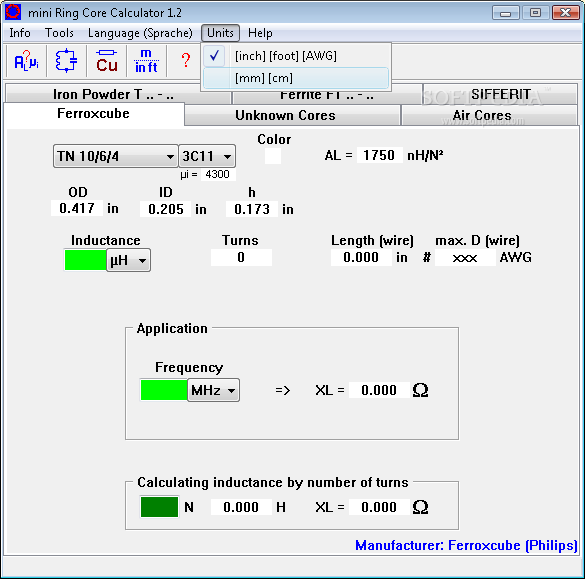Click the h value 0.173
The height and width of the screenshot is (579, 585).
pyautogui.click(x=252, y=209)
